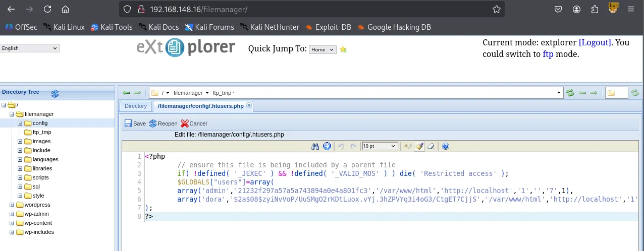
Task: Click the editor help question mark icon
Action: tap(446, 146)
